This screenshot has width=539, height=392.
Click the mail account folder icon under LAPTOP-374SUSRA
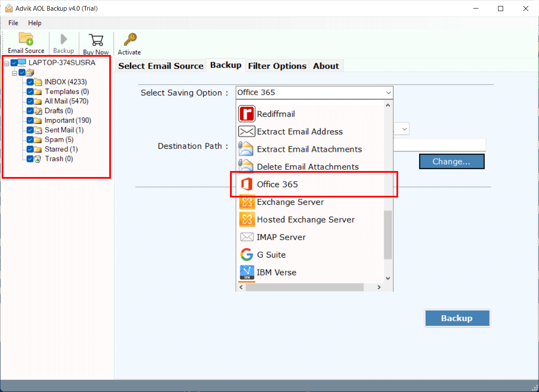pos(30,72)
